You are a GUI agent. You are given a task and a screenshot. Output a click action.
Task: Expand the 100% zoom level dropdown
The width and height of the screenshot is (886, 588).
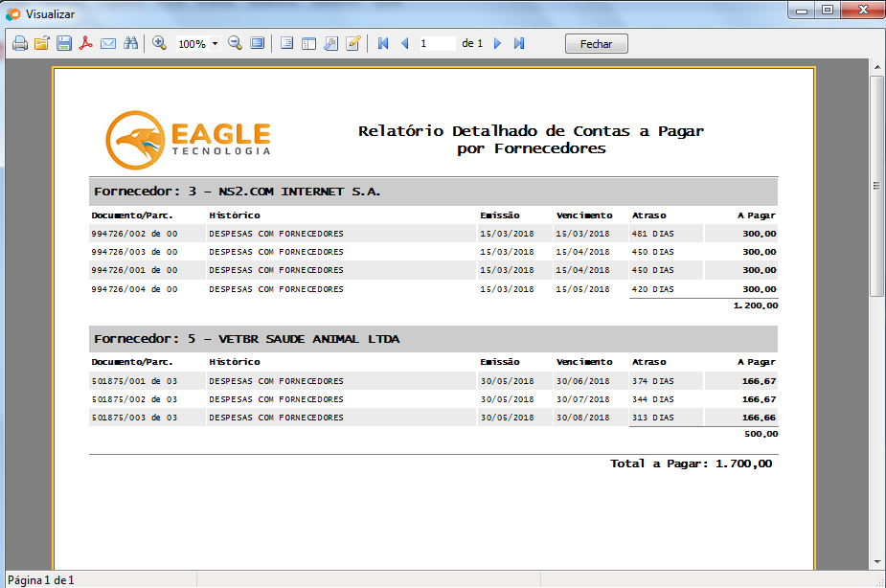pos(215,44)
